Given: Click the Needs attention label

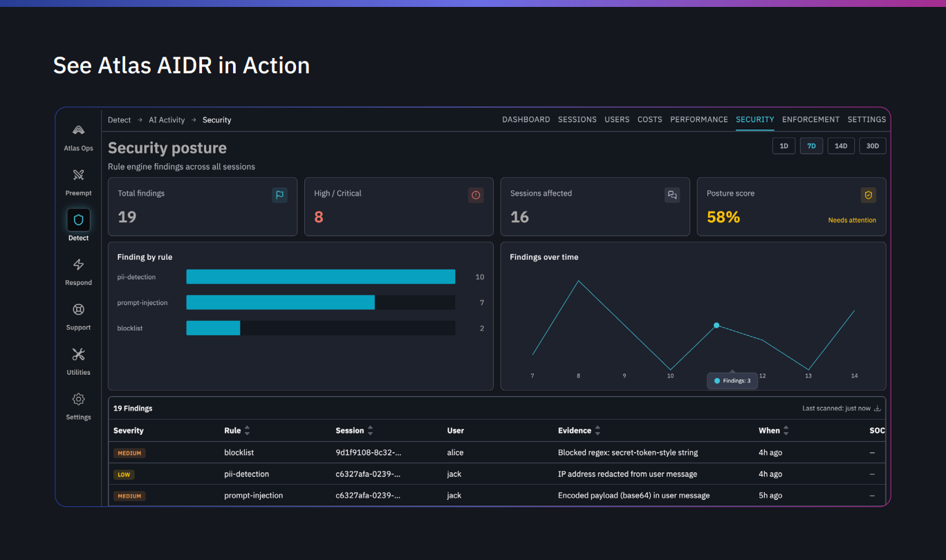Looking at the screenshot, I should (x=852, y=221).
